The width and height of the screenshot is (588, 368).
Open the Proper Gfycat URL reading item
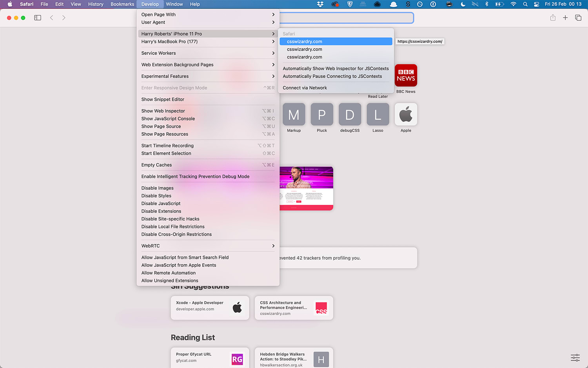point(210,358)
